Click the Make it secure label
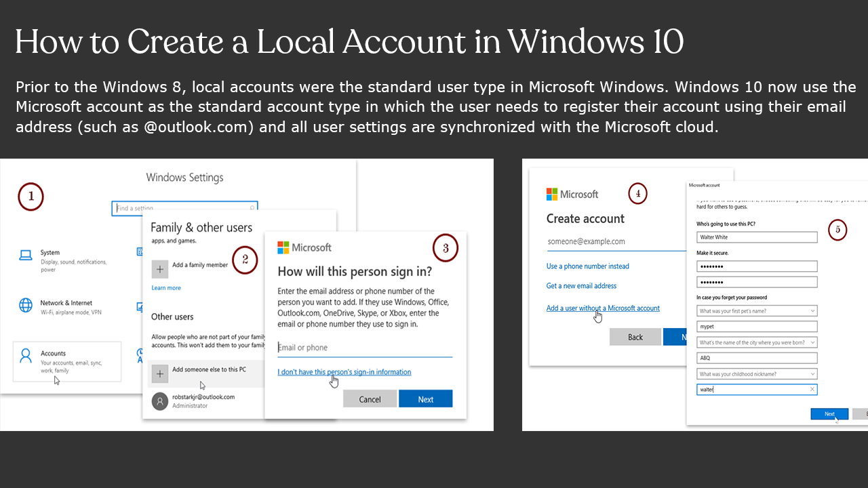 711,253
